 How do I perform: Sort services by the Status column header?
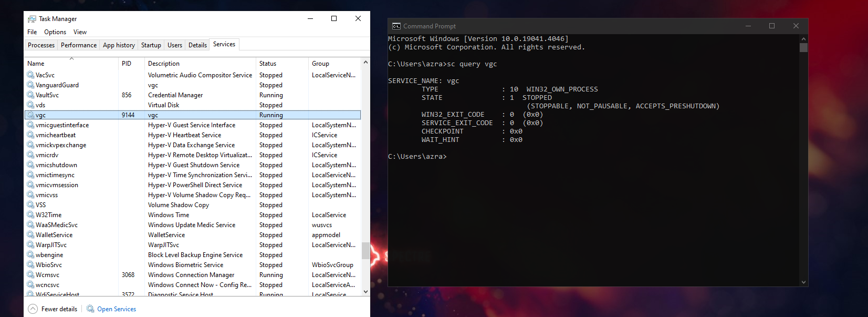pos(283,64)
